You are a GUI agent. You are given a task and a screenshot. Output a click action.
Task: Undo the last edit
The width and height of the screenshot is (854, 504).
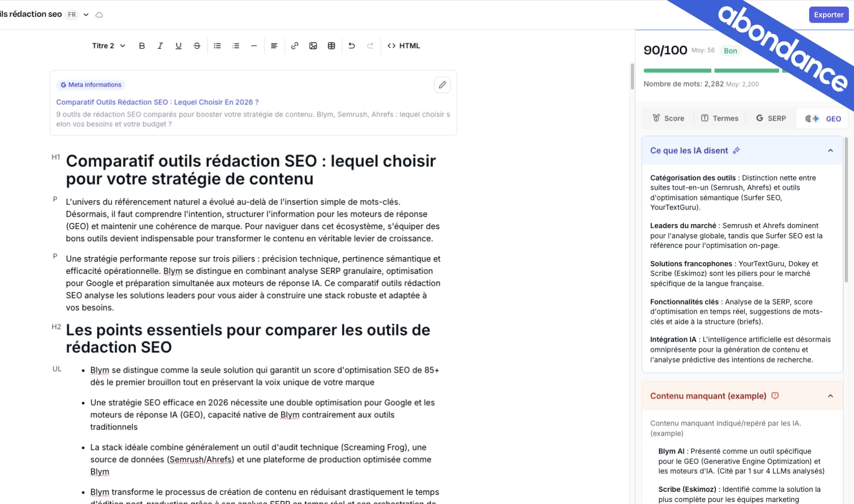coord(352,46)
